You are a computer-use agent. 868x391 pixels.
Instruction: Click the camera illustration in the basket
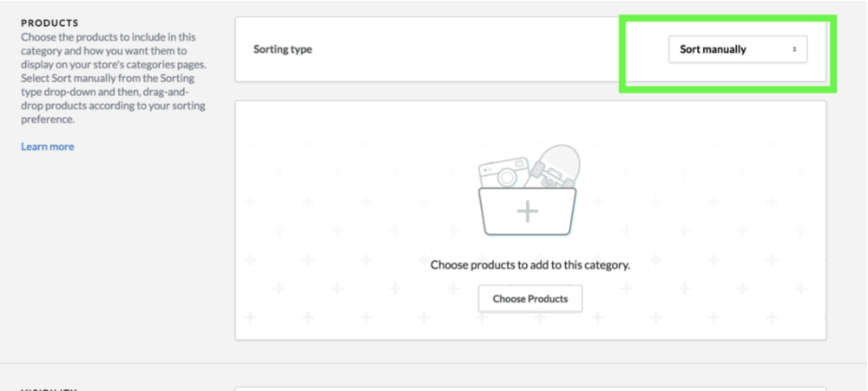[x=503, y=173]
